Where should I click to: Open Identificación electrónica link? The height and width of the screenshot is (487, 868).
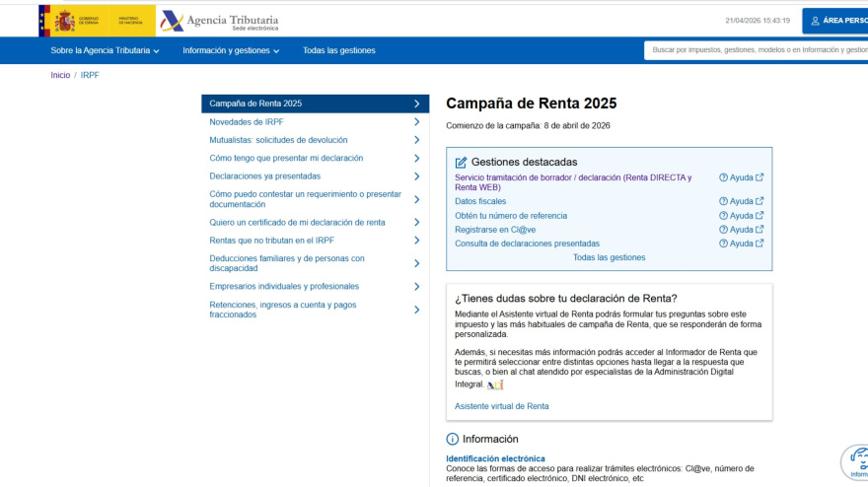pos(495,458)
